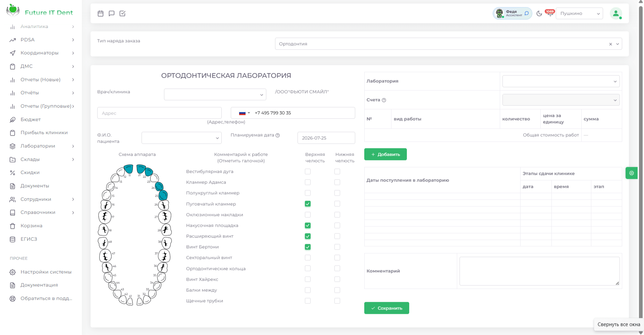Click the Комментарий text area
Image resolution: width=644 pixels, height=335 pixels.
click(539, 271)
